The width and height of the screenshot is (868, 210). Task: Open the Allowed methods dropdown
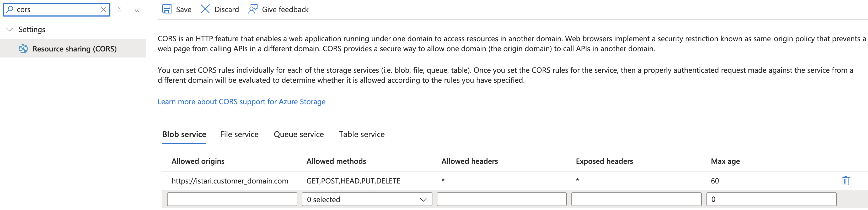[367, 199]
